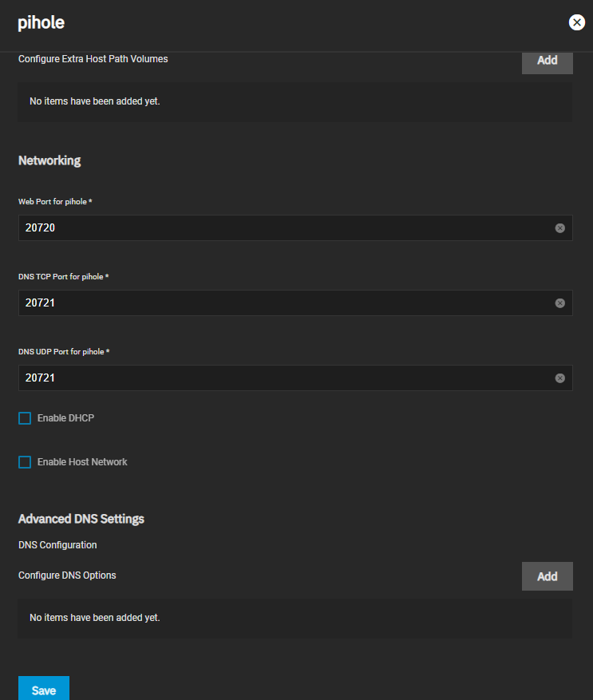Click the Networking section heading
This screenshot has width=593, height=700.
pos(49,160)
